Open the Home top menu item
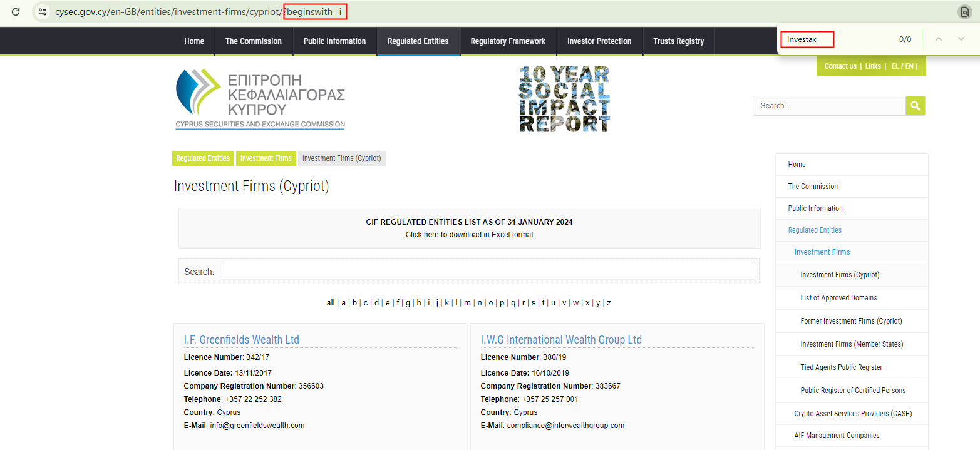The height and width of the screenshot is (450, 980). (194, 41)
